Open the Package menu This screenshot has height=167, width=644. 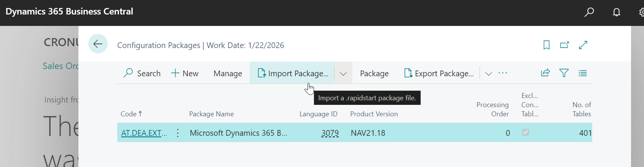(x=374, y=74)
